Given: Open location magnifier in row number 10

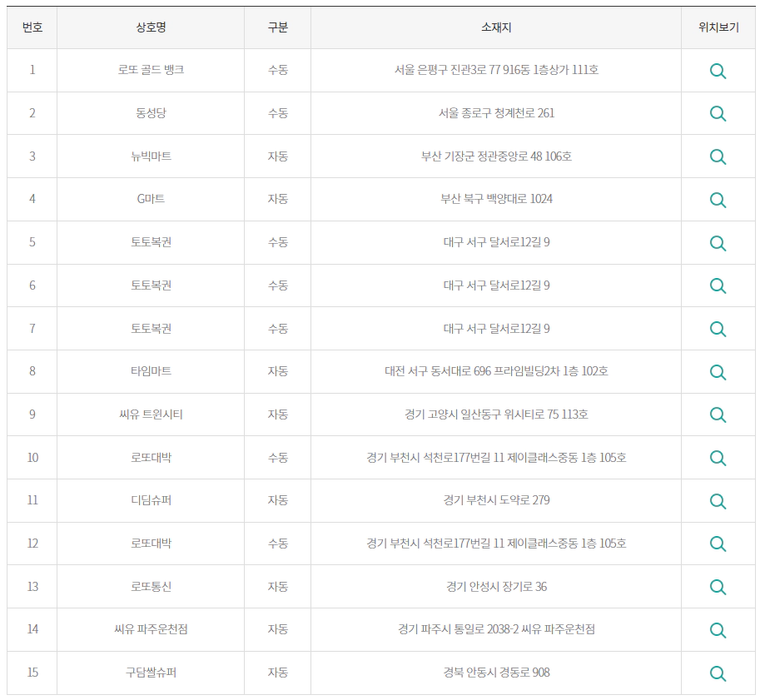Looking at the screenshot, I should (718, 458).
